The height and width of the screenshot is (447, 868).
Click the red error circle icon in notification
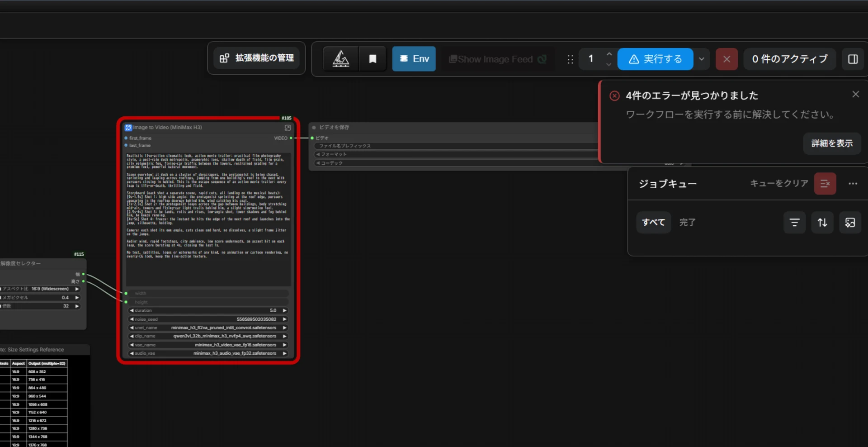pos(614,96)
